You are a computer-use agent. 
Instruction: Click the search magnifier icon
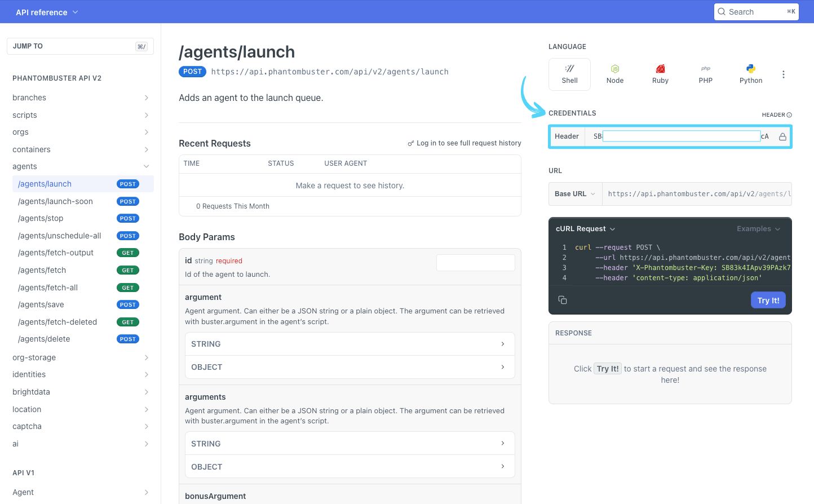[x=722, y=12]
